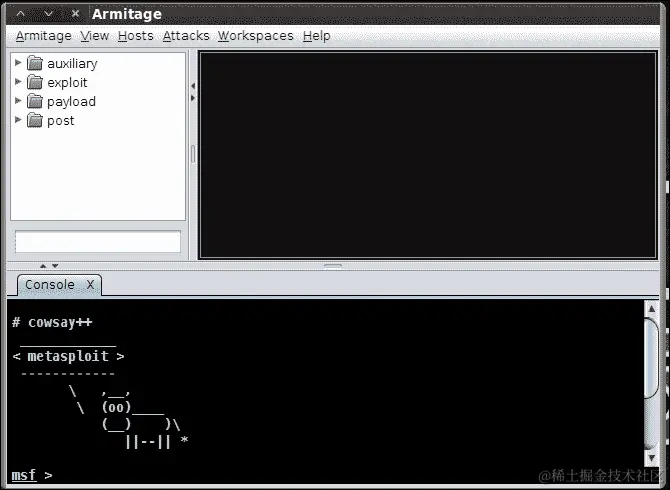Image resolution: width=670 pixels, height=490 pixels.
Task: Expand the exploit module tree node
Action: tap(18, 82)
